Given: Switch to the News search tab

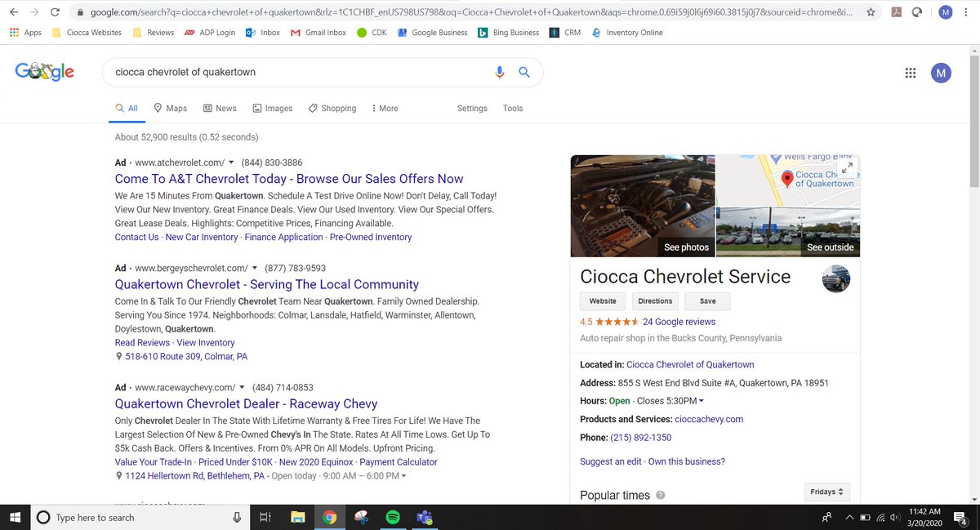Looking at the screenshot, I should coord(220,108).
